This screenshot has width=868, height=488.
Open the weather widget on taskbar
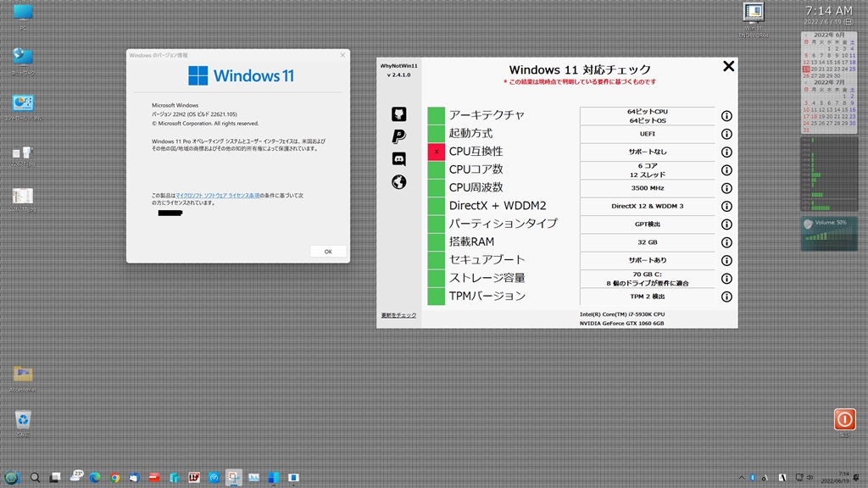pyautogui.click(x=75, y=476)
